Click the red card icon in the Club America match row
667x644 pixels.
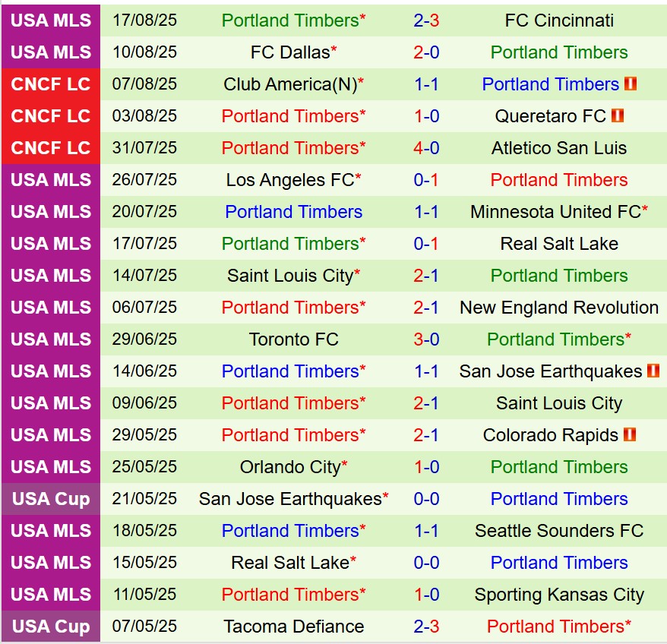tap(630, 84)
